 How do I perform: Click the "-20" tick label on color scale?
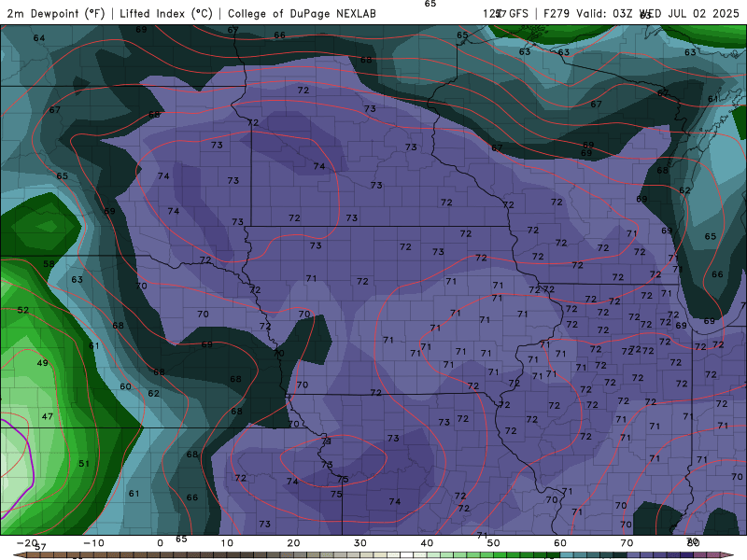(x=27, y=543)
